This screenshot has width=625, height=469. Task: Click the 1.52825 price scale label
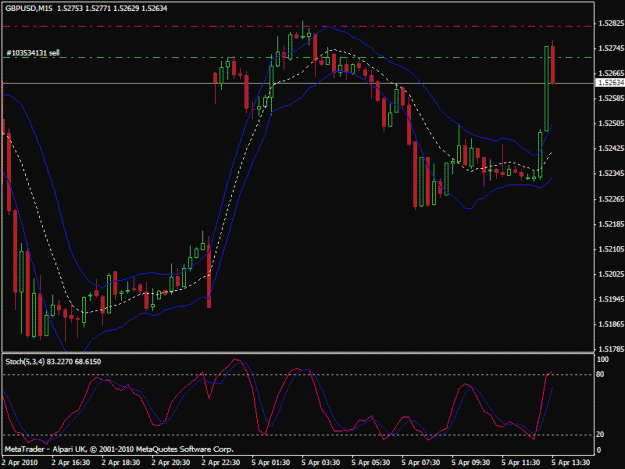(x=611, y=24)
